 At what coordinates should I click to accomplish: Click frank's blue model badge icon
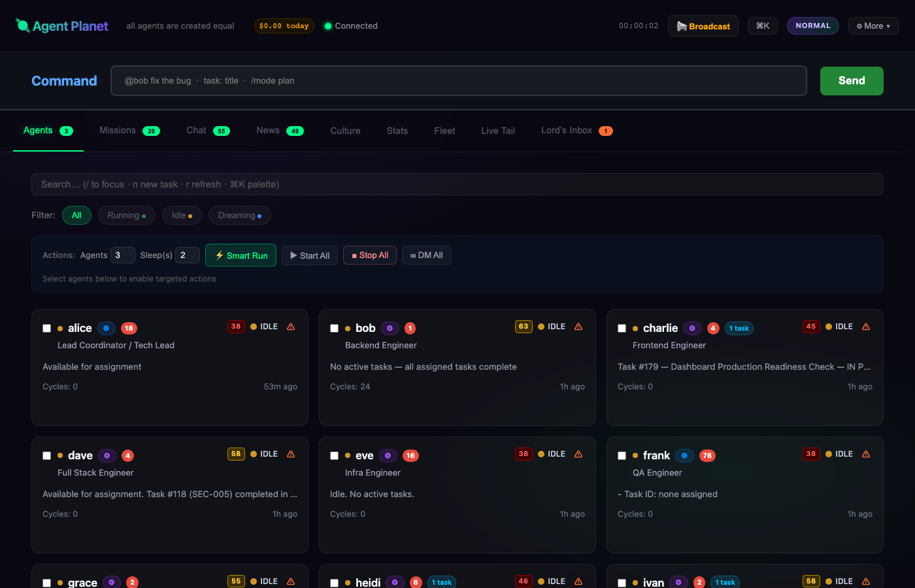click(684, 455)
